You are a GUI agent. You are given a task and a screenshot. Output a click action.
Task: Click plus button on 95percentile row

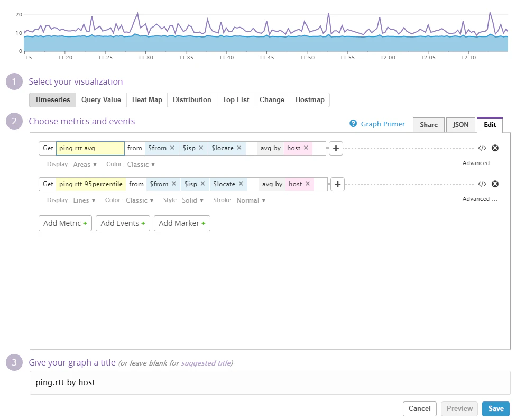338,184
